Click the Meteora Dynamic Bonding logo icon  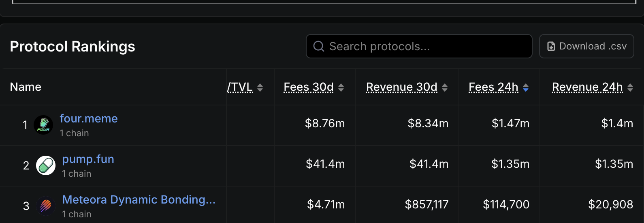pyautogui.click(x=46, y=206)
